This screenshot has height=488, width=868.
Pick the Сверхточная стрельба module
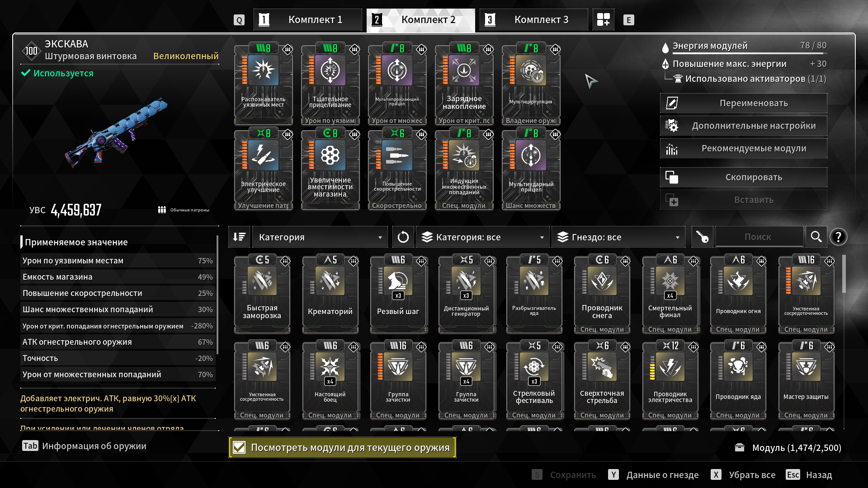pos(602,380)
